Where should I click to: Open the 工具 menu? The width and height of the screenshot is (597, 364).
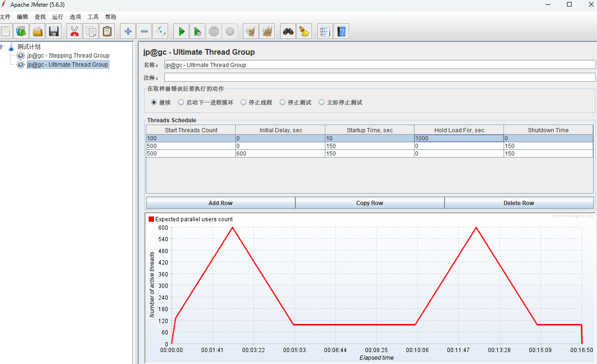coord(93,17)
